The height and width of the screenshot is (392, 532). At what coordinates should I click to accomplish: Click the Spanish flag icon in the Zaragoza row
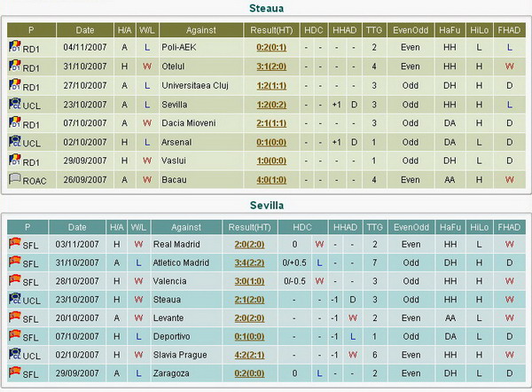(13, 372)
